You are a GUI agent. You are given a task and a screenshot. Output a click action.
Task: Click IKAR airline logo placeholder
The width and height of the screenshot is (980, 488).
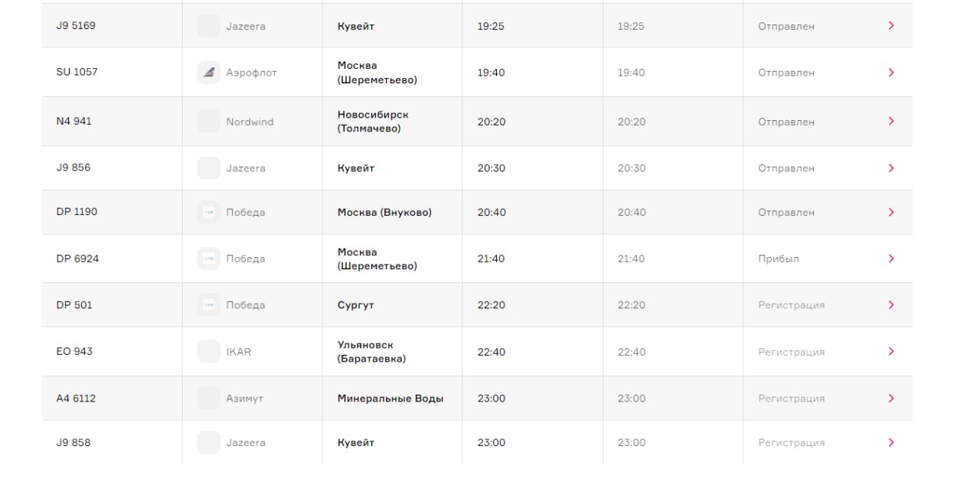(208, 352)
